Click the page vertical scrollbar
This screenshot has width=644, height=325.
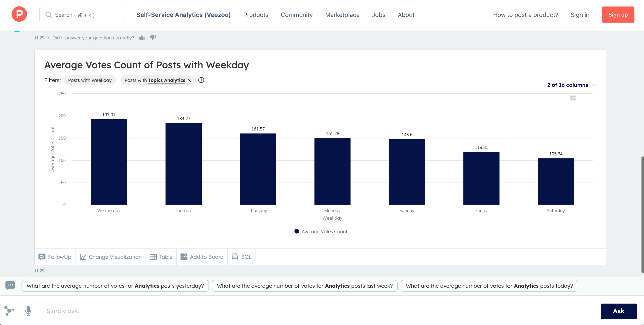[642, 215]
